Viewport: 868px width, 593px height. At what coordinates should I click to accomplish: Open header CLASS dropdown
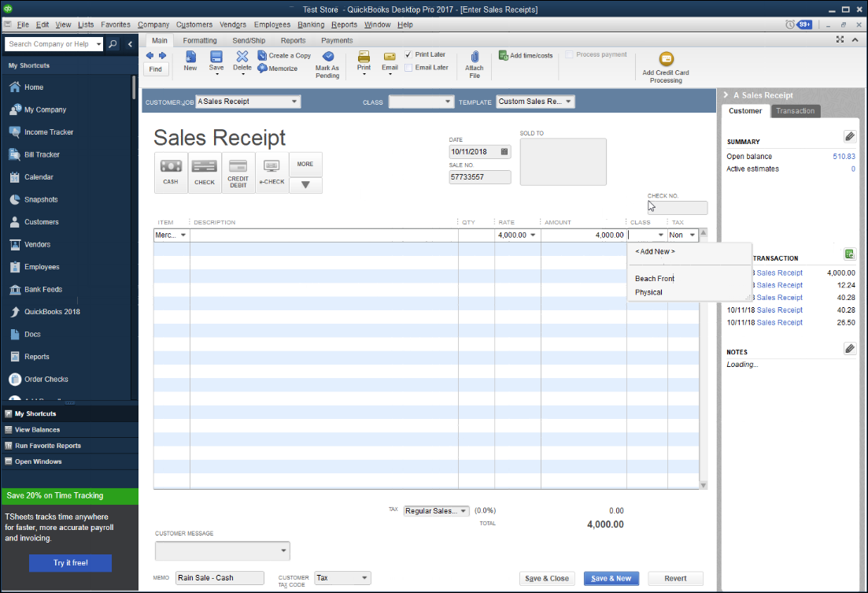[448, 102]
